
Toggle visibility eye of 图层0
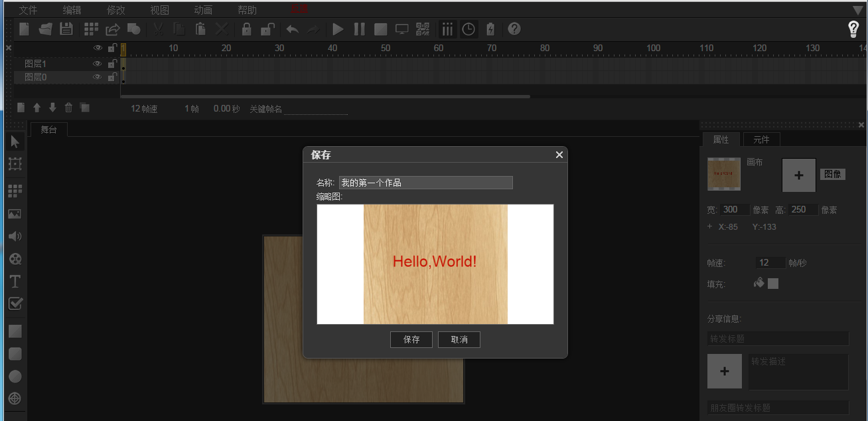[98, 77]
